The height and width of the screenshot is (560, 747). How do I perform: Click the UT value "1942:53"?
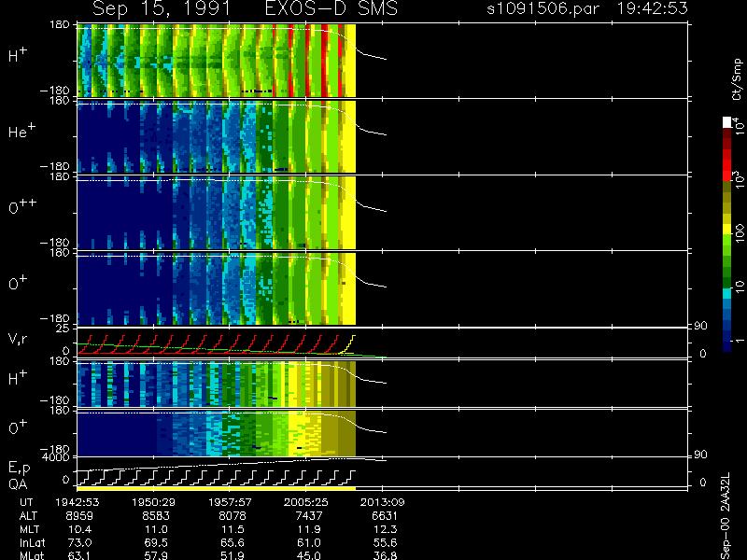click(x=77, y=502)
